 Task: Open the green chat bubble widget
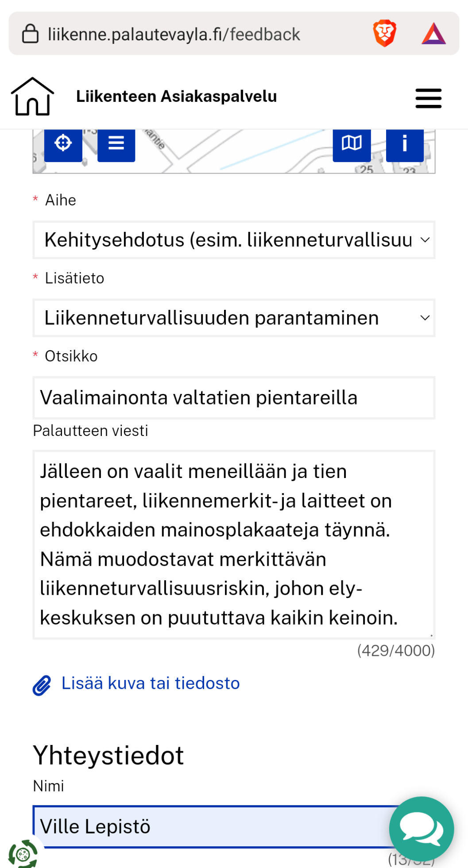point(421,829)
